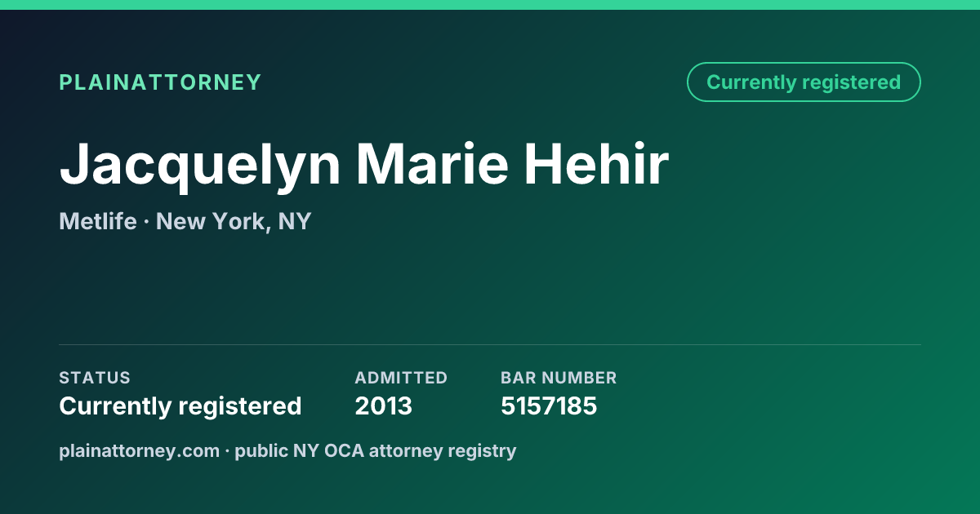The width and height of the screenshot is (980, 514).
Task: Click the PLAINATTORNEY brand logo text
Action: (x=160, y=82)
